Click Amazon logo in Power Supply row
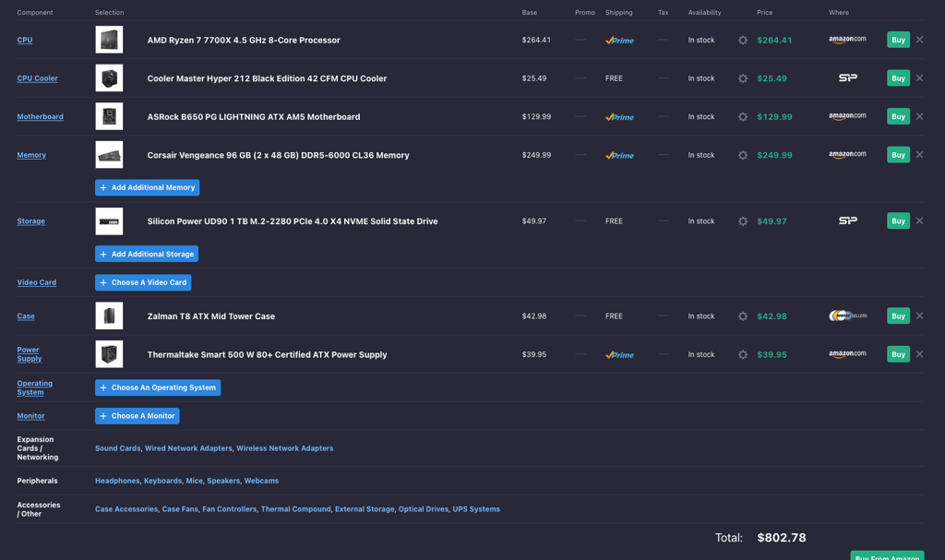 [x=847, y=354]
